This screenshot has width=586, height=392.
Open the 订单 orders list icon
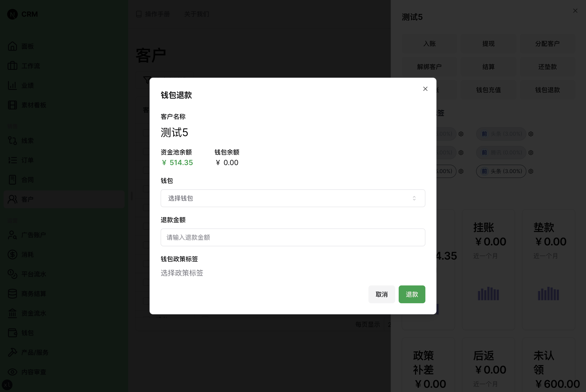pos(12,160)
